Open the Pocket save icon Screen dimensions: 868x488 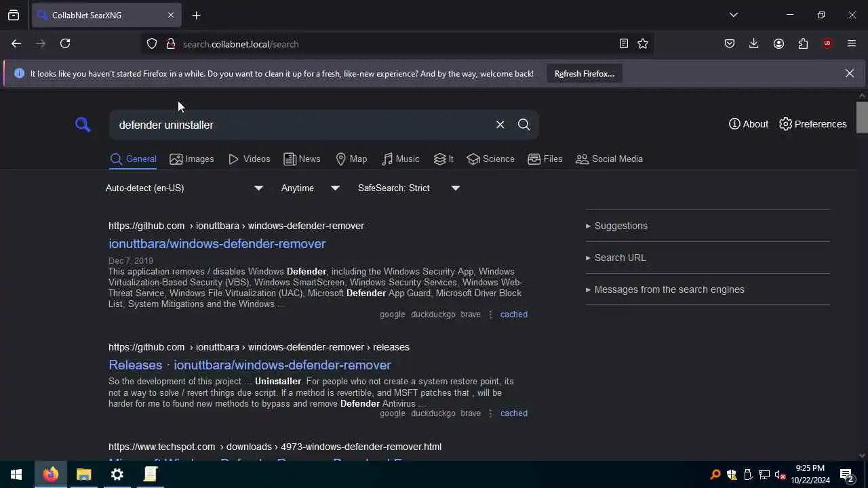pos(730,43)
